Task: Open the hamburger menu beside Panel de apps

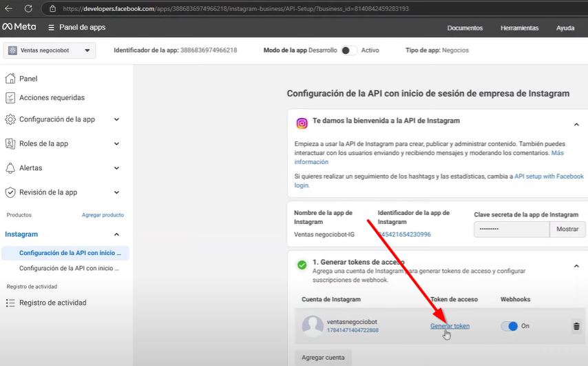Action: point(52,28)
